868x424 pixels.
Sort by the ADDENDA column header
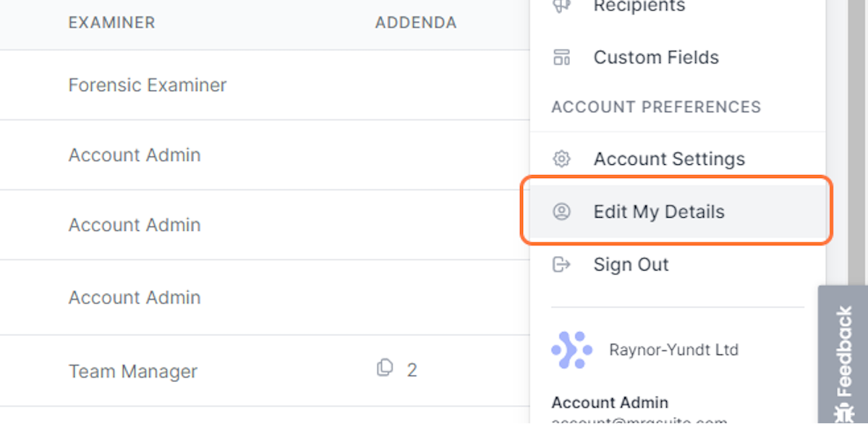[x=416, y=23]
